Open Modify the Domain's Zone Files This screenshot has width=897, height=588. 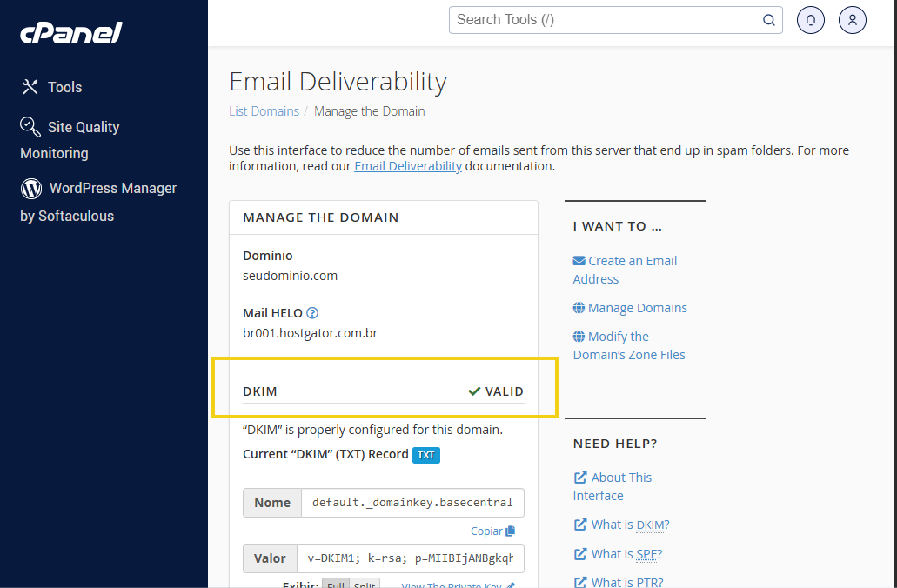click(629, 345)
